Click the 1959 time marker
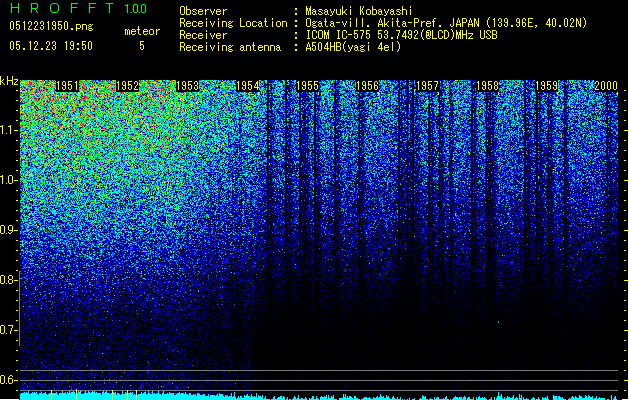Screen dimensions: 629x400 [x=547, y=86]
